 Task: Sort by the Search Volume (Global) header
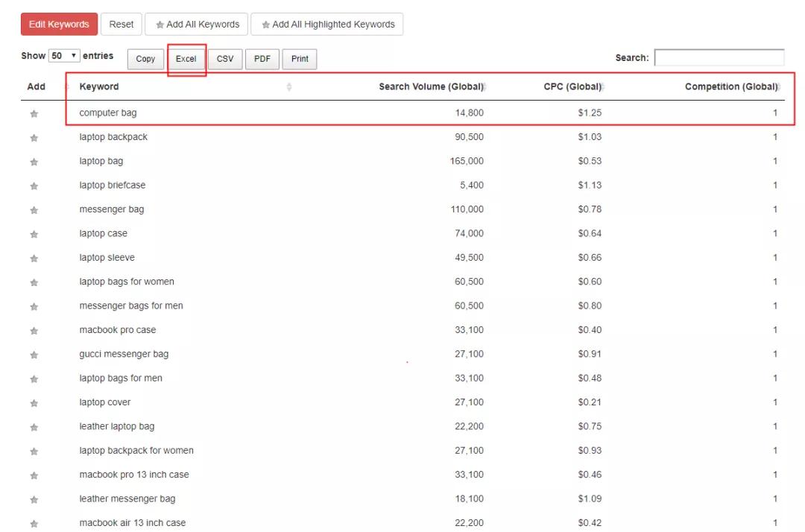432,86
